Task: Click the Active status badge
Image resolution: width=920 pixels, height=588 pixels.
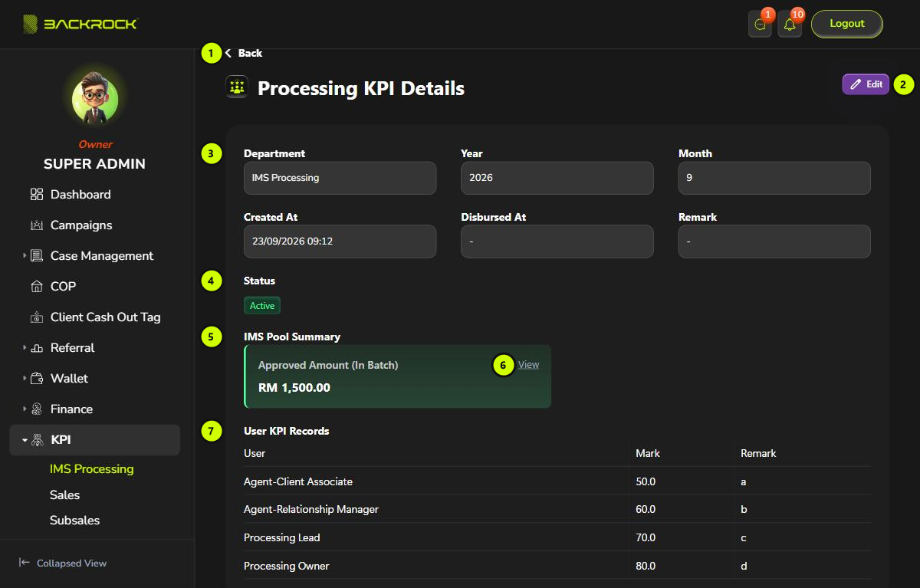Action: [262, 306]
